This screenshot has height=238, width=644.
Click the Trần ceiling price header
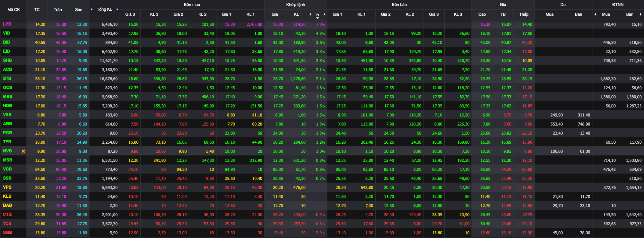58,10
